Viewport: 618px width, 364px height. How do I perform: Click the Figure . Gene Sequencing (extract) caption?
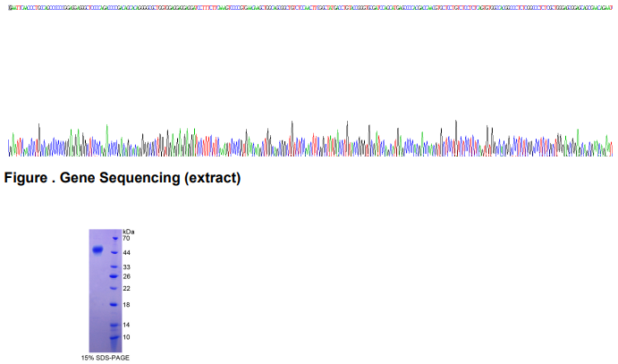[123, 178]
